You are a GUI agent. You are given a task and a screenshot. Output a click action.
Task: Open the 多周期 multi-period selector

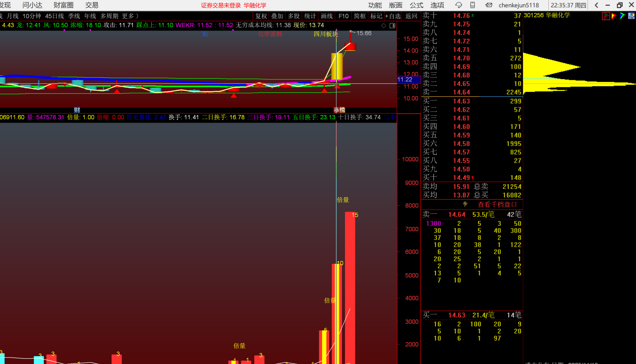click(x=109, y=16)
